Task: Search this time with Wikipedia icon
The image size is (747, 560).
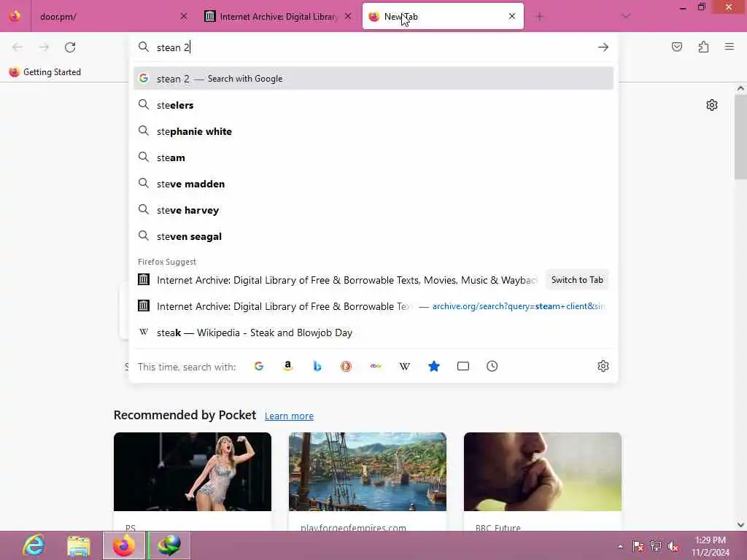Action: pos(404,366)
